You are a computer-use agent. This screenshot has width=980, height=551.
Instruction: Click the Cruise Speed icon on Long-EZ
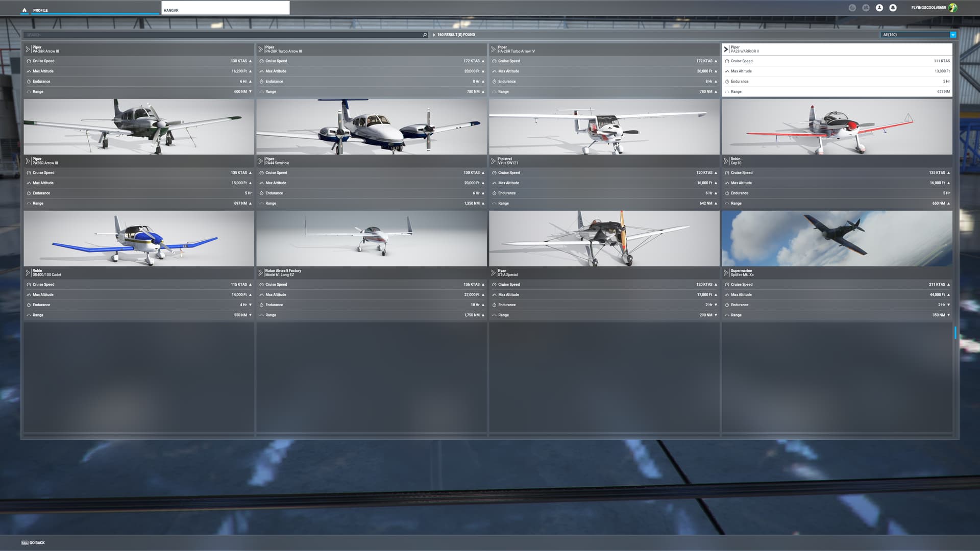(x=261, y=285)
